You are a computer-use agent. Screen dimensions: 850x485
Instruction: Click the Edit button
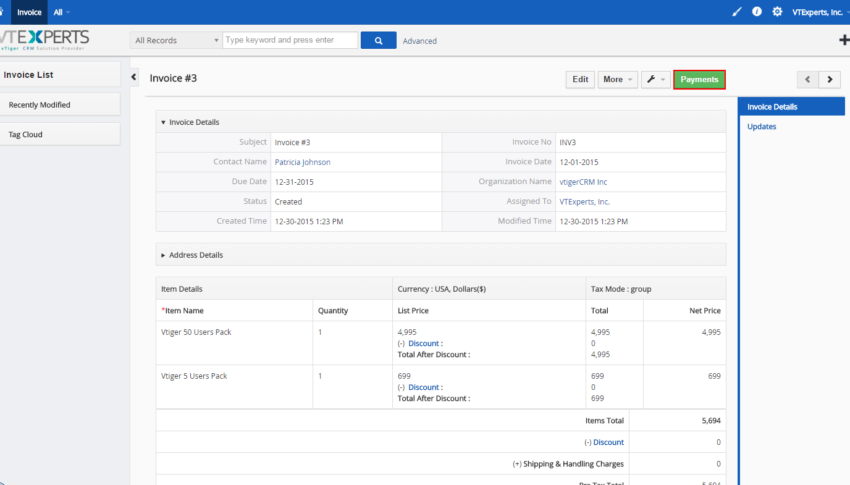point(580,79)
